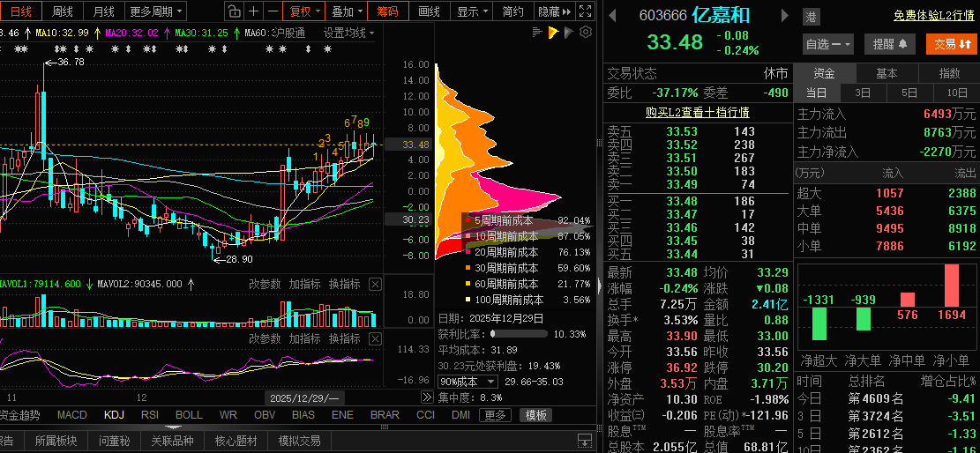Open the 所属板块 bottom tab
The width and height of the screenshot is (980, 453).
point(56,441)
